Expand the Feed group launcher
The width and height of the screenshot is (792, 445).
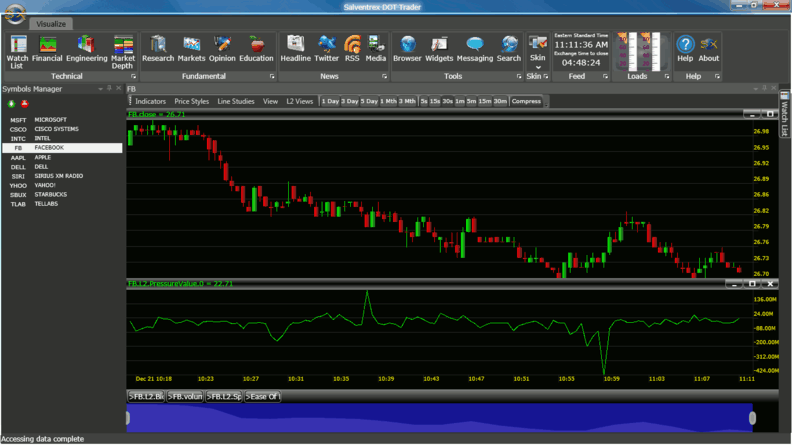(x=605, y=77)
